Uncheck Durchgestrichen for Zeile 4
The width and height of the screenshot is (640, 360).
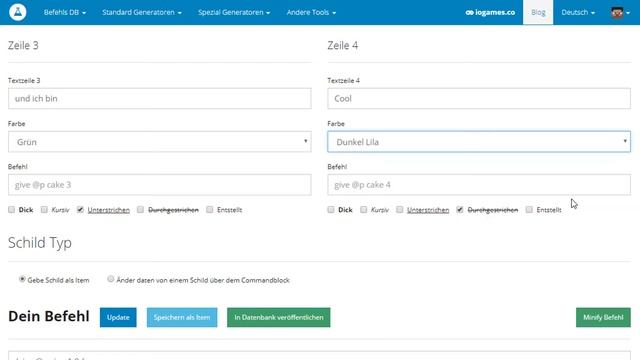pos(460,209)
